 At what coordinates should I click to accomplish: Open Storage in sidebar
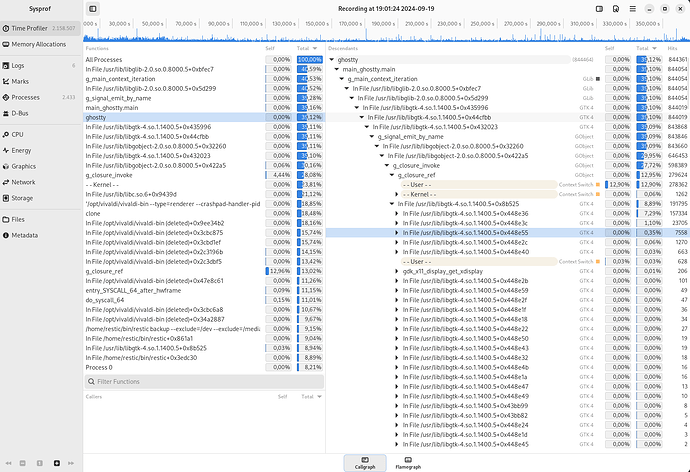tap(40, 198)
